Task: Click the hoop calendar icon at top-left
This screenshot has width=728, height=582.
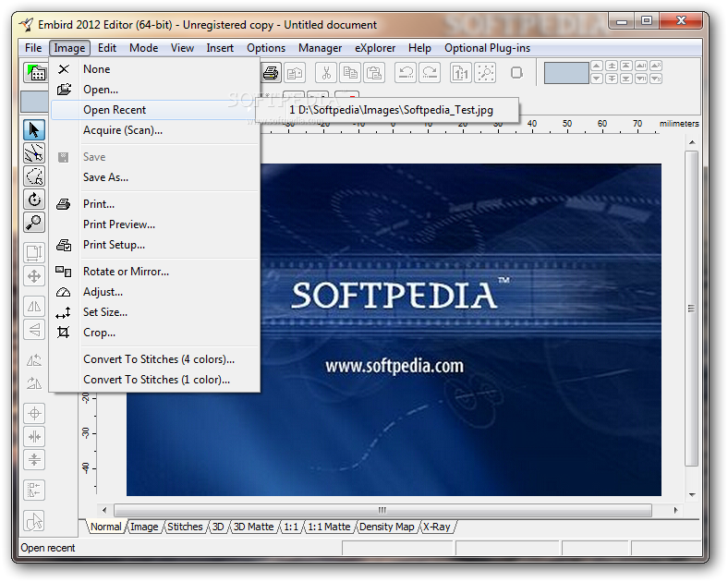Action: (35, 73)
